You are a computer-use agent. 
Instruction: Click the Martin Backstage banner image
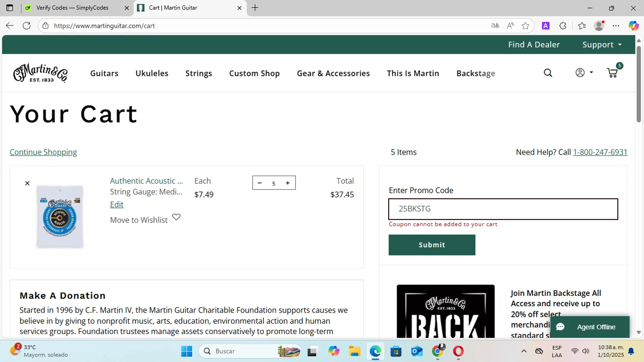[x=446, y=311]
